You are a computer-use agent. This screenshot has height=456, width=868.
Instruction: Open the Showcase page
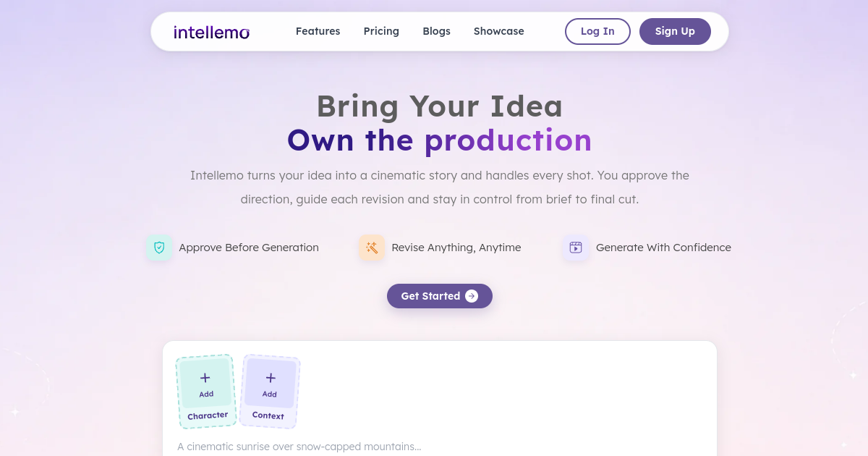coord(498,31)
